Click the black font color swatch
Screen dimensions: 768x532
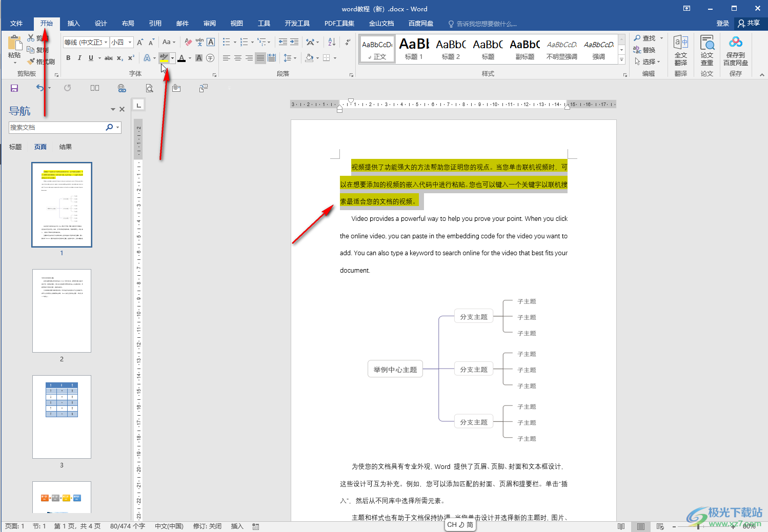[x=181, y=58]
